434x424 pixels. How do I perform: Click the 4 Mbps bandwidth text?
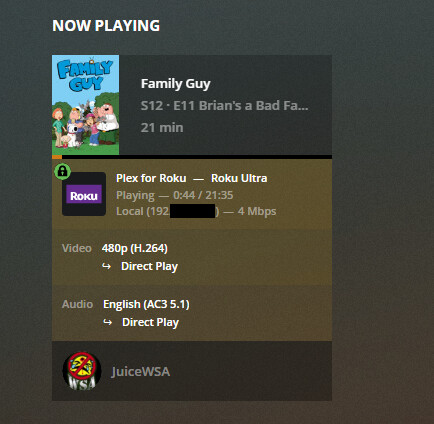click(x=257, y=211)
